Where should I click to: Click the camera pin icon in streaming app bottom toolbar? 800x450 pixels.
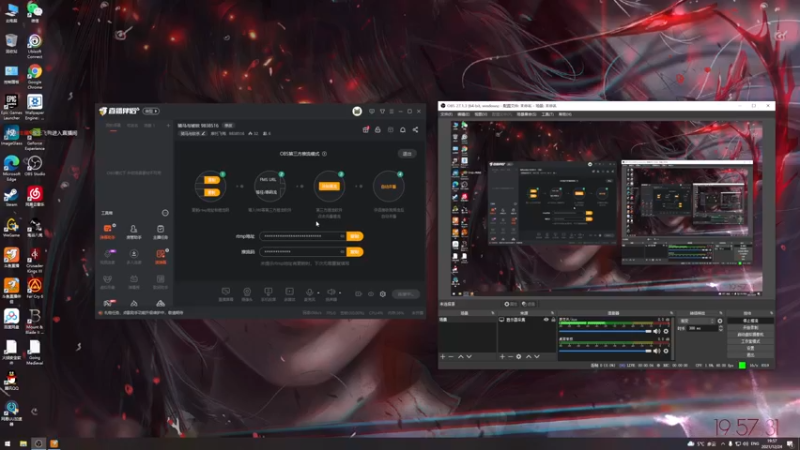coord(247,292)
